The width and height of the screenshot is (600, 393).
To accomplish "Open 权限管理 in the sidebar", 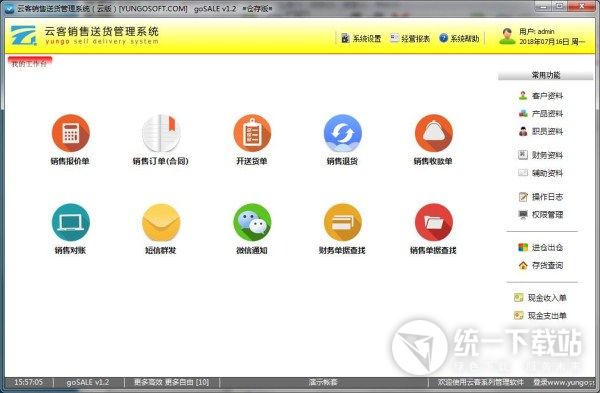I will 540,215.
